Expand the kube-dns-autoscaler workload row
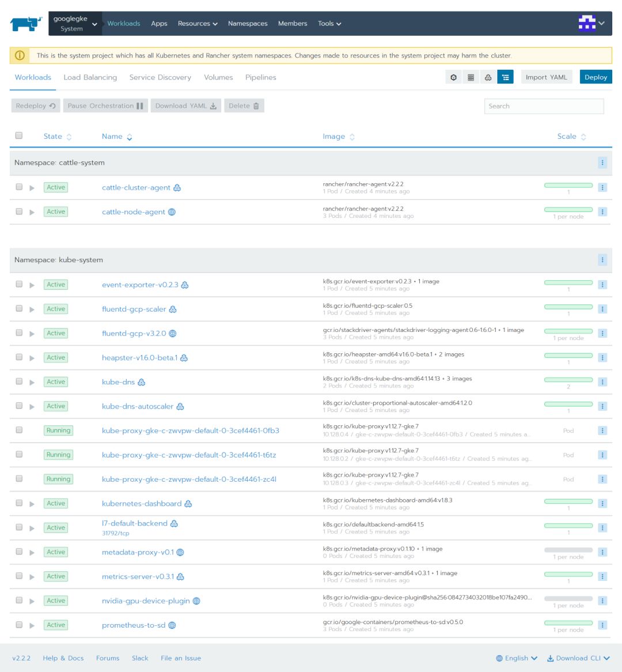622x672 pixels. pyautogui.click(x=32, y=406)
